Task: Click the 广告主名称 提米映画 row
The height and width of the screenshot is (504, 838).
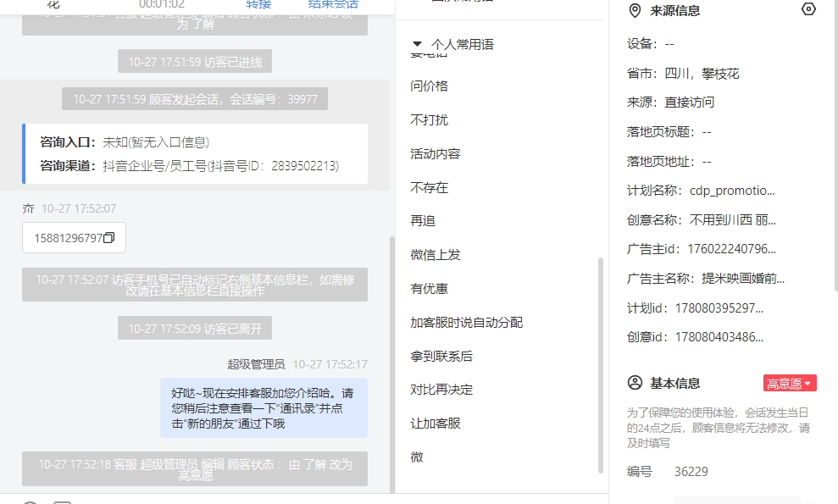Action: pos(706,279)
